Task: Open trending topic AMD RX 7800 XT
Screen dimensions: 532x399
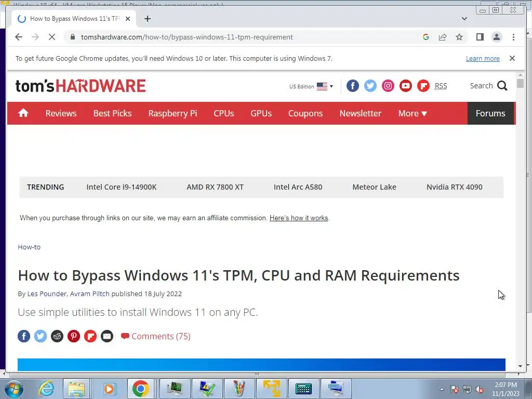Action: [215, 187]
